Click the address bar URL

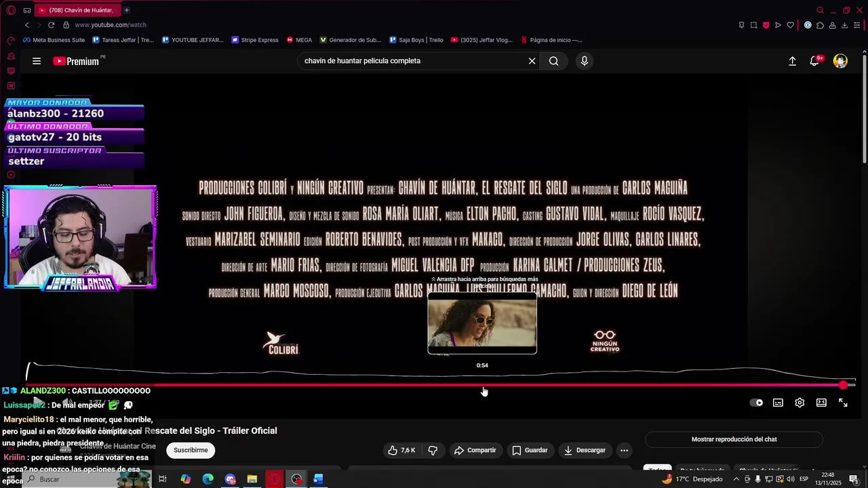(111, 25)
